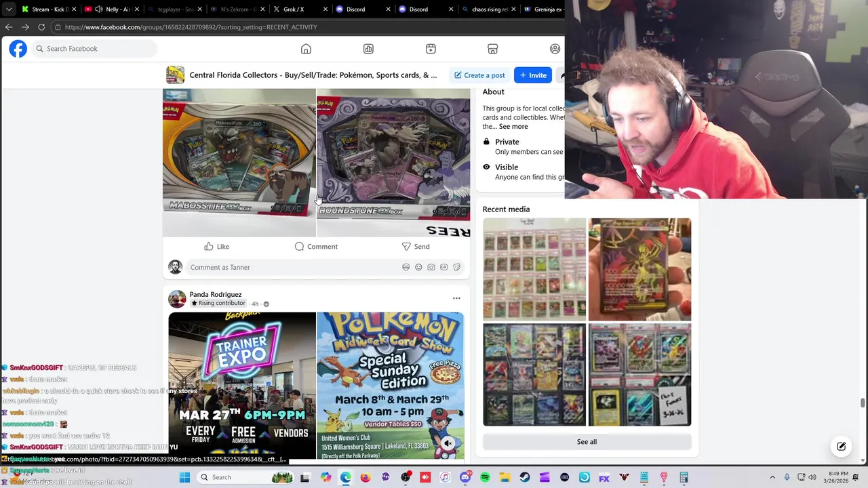Switch to the Greninja ex tab
Viewport: 868px width, 488px height.
543,9
